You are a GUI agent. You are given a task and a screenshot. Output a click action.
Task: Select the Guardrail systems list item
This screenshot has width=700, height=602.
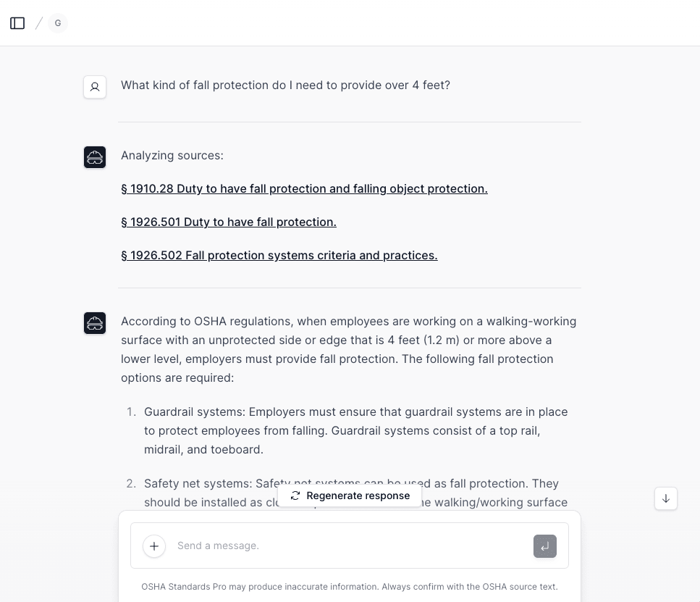pyautogui.click(x=355, y=430)
